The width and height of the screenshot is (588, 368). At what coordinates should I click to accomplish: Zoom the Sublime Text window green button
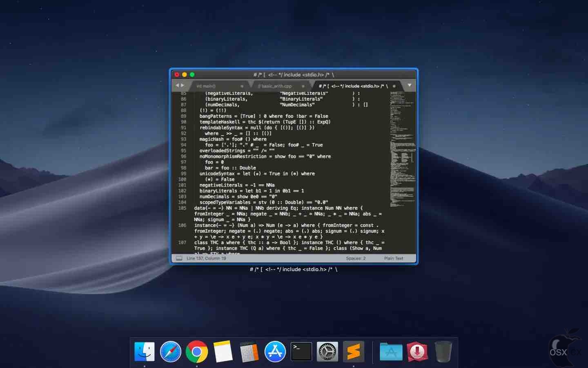[192, 74]
